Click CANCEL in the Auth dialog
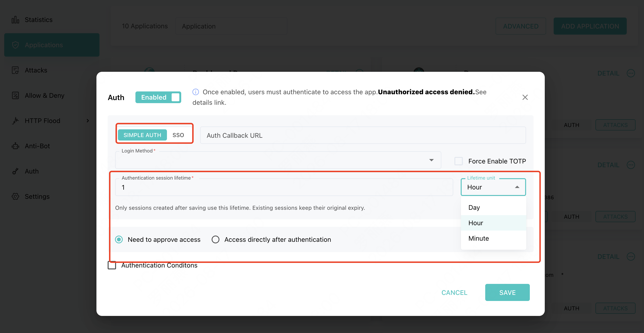 454,293
